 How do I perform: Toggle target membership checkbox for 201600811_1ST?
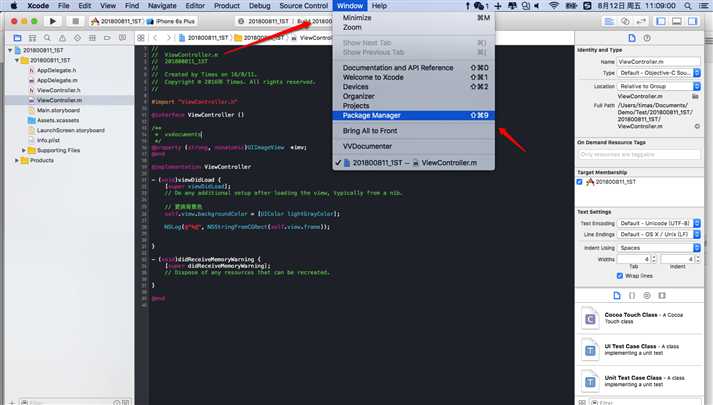click(579, 182)
